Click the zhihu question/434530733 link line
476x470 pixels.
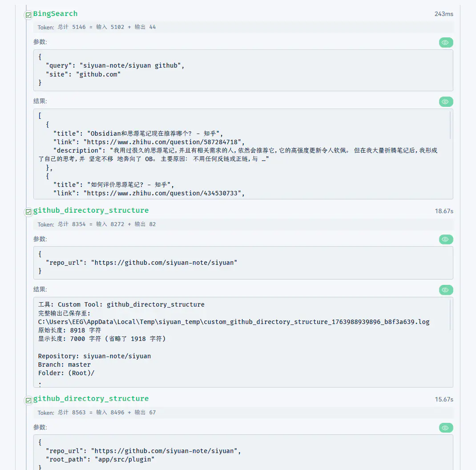pos(149,193)
